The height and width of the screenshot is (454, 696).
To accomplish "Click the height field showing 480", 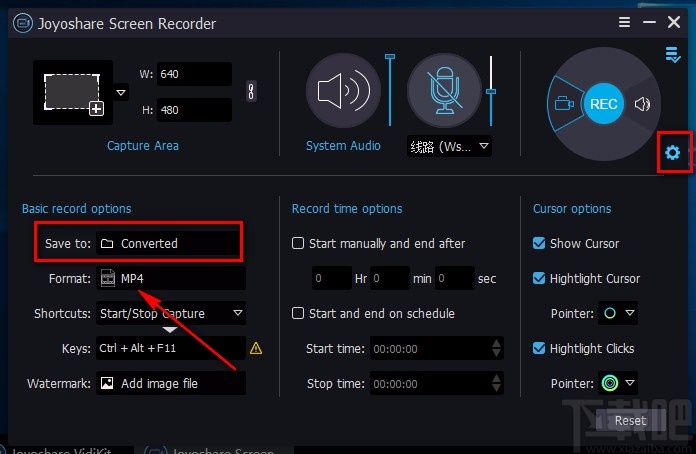I will (194, 110).
